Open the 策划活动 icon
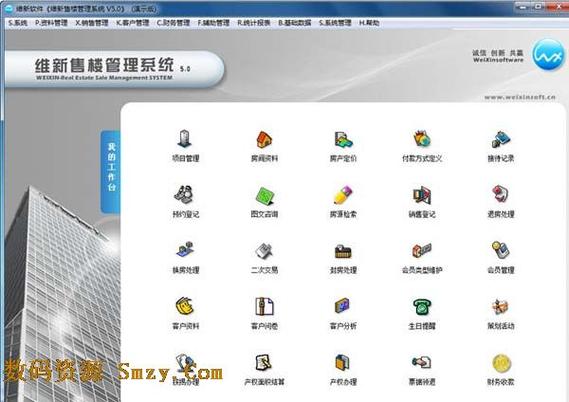 tap(501, 307)
